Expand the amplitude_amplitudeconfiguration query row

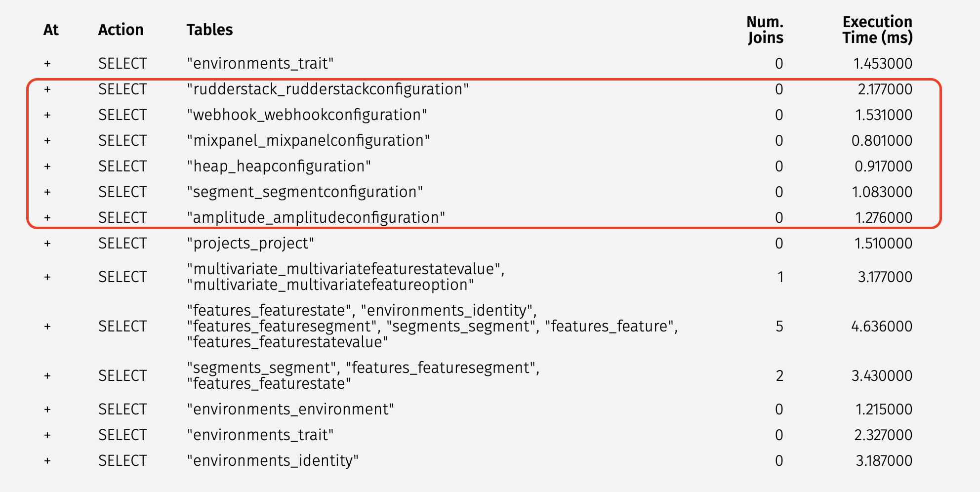[x=47, y=218]
